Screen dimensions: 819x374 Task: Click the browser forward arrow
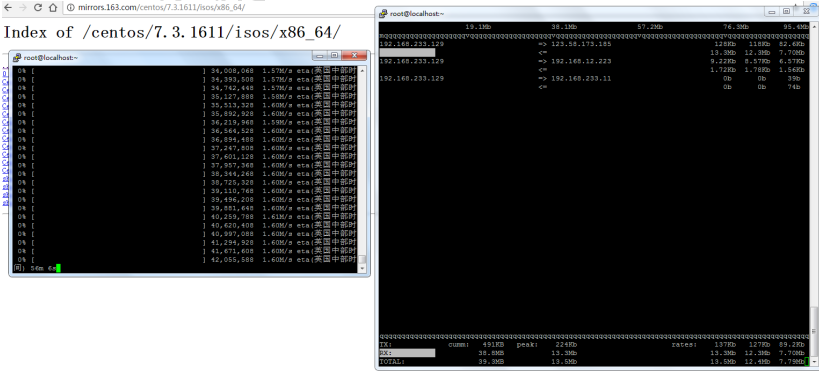[23, 8]
